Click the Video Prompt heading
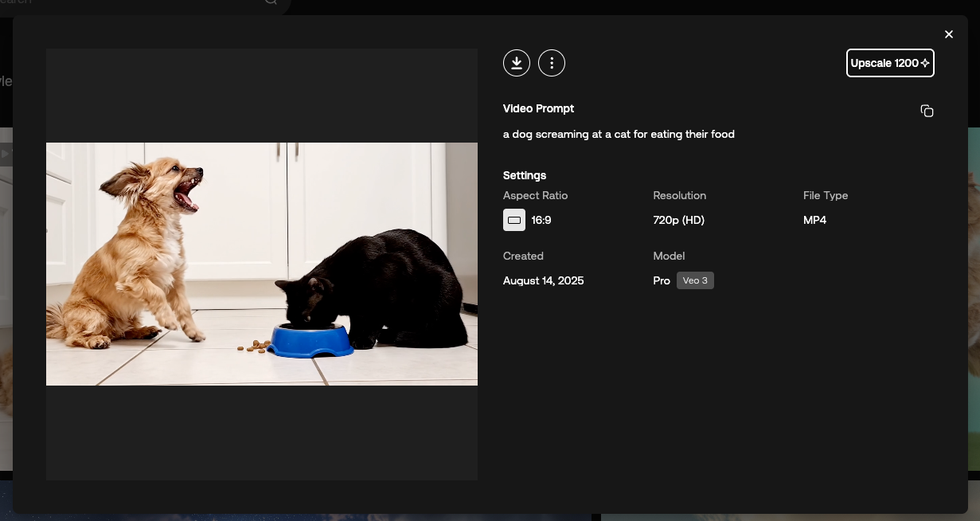Screen dimensions: 980x521 point(538,108)
